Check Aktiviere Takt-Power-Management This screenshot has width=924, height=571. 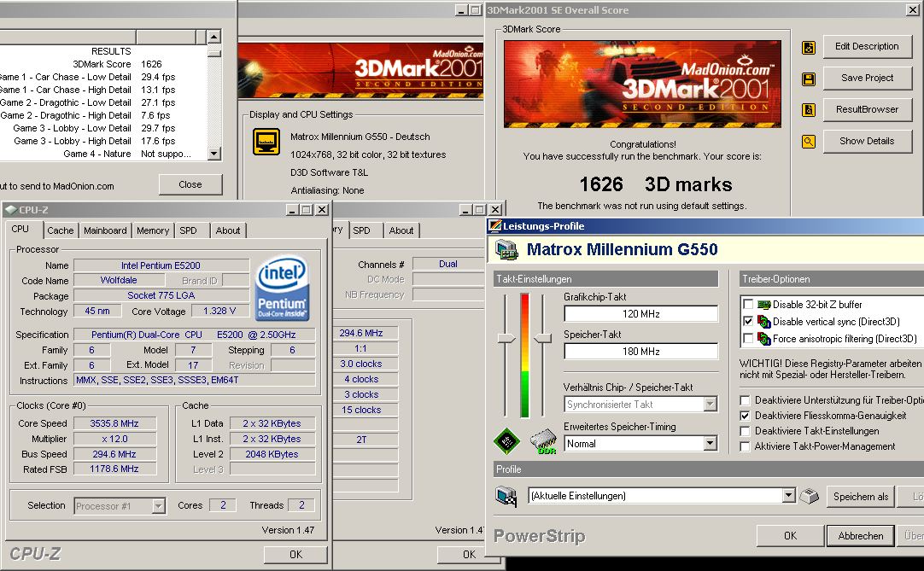click(x=745, y=446)
